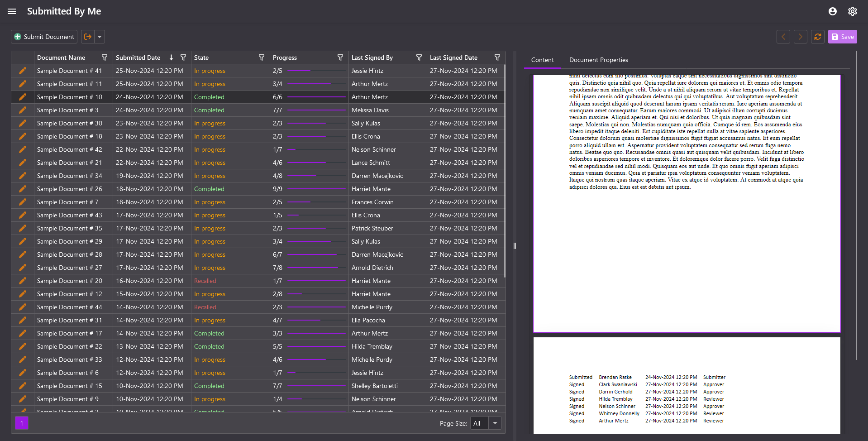Go to previous document arrow
The height and width of the screenshot is (441, 868).
[783, 37]
